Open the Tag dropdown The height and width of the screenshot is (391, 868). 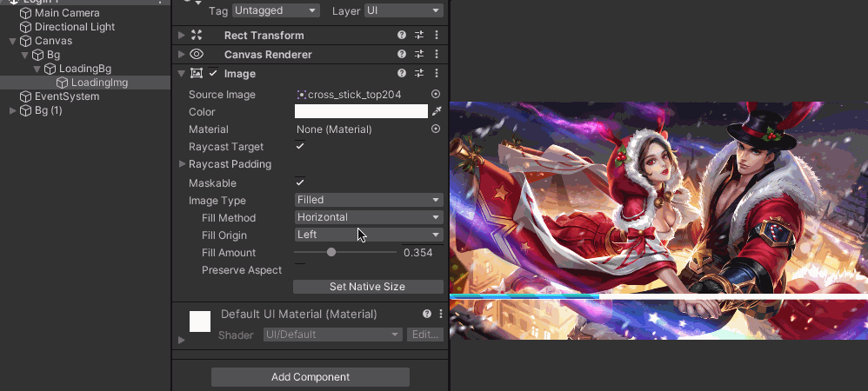click(276, 10)
